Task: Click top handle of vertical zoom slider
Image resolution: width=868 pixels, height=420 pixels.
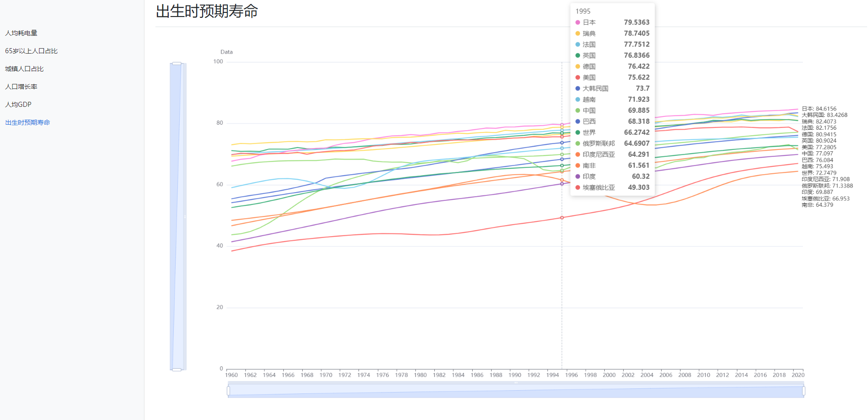Action: [177, 63]
